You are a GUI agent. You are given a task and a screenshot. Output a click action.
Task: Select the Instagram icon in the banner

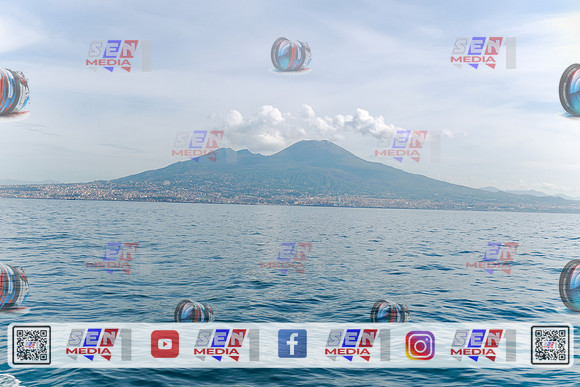point(420,345)
